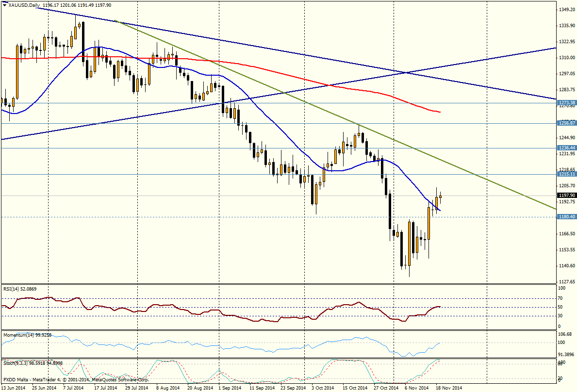
Task: Open the chart dropdown arrow beside XAUUSD
Action: [5, 5]
